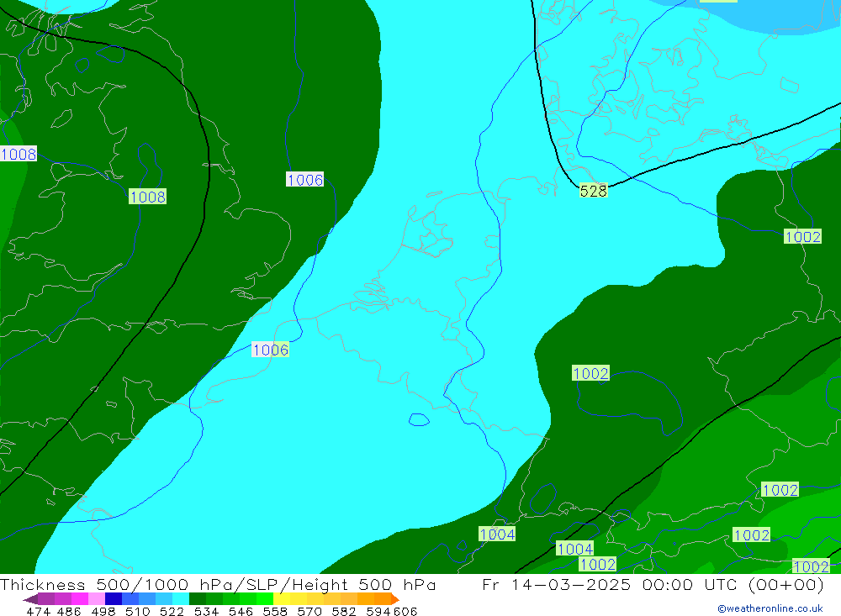Select the dark blue legend swatch

(x=114, y=599)
